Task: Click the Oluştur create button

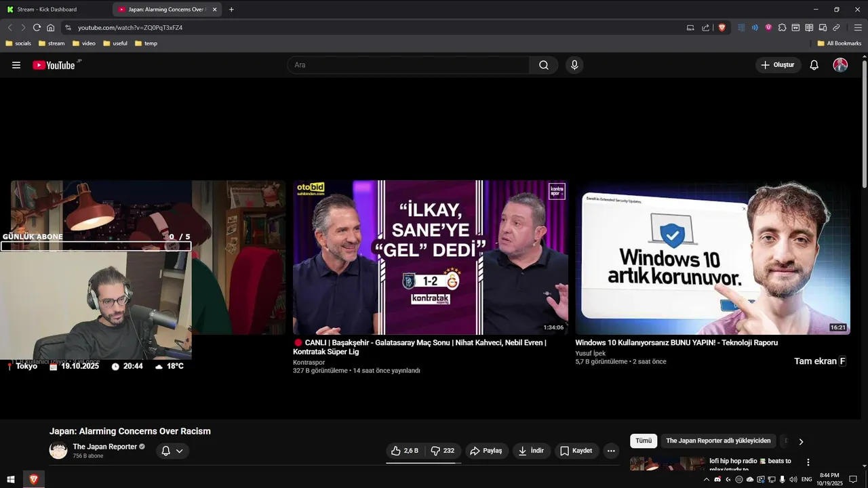Action: (778, 65)
